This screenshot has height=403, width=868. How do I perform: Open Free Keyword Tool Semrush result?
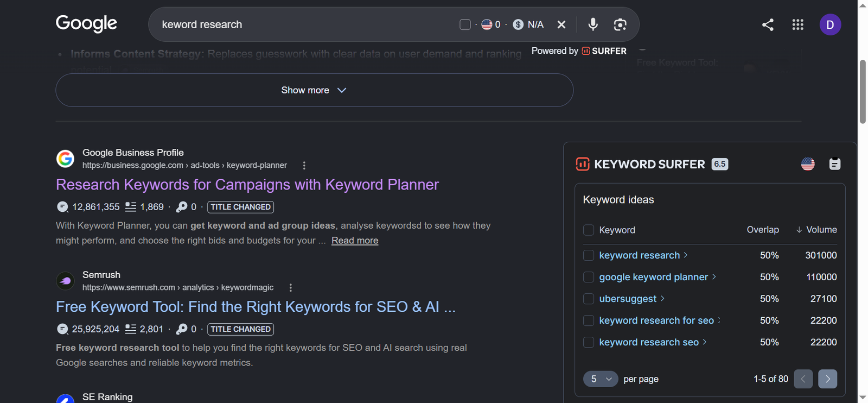(256, 307)
